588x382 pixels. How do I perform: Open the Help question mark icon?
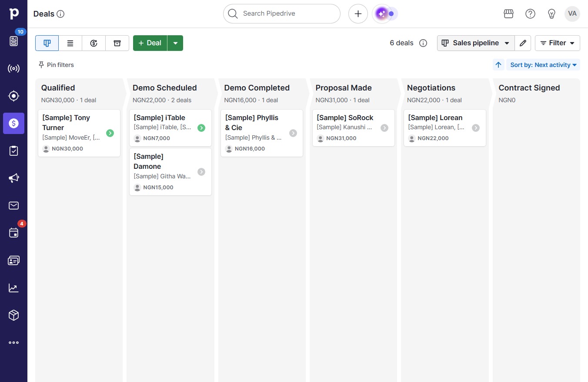530,14
